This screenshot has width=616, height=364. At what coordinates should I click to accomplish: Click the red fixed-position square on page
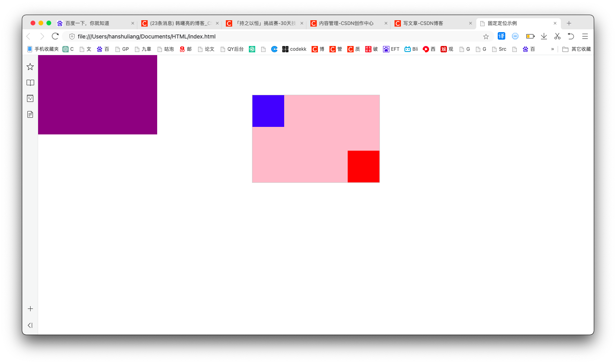pyautogui.click(x=363, y=166)
